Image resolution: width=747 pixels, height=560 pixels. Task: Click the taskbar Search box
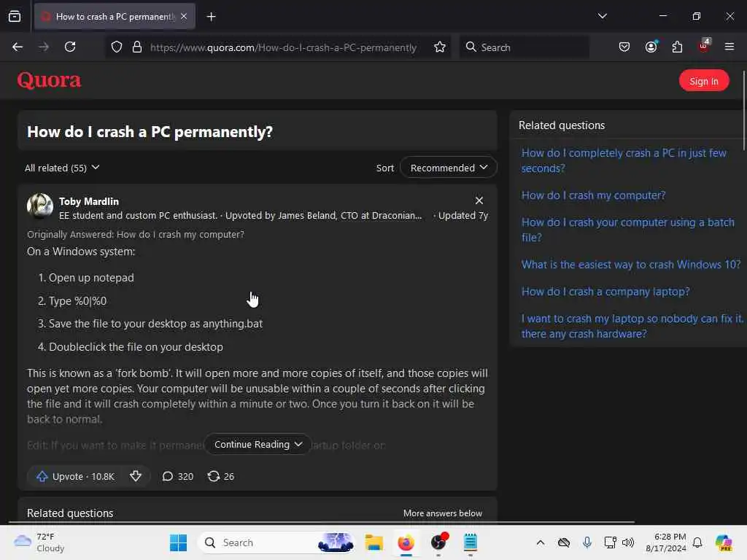[x=276, y=542]
